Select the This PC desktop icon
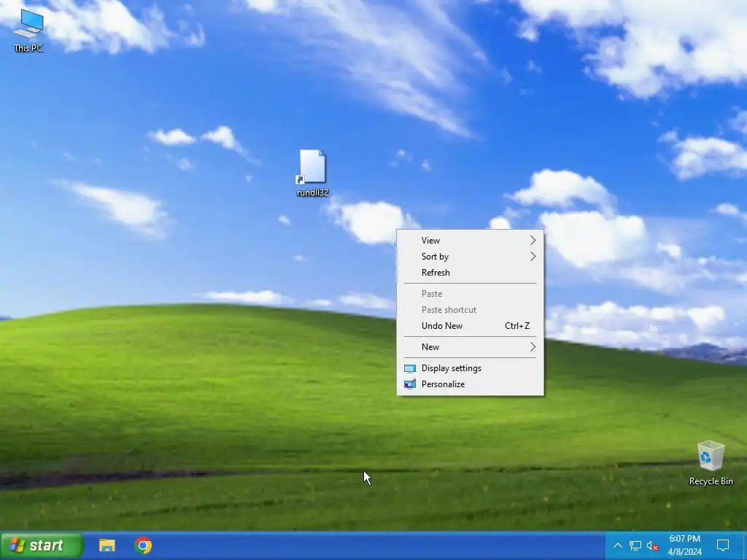 click(28, 31)
